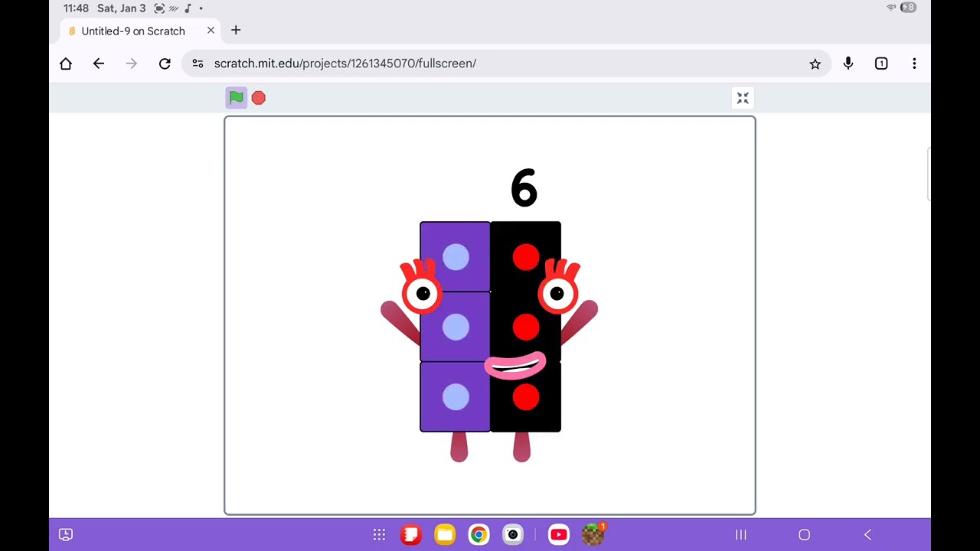Tap the Android back navigation arrow

tap(867, 535)
